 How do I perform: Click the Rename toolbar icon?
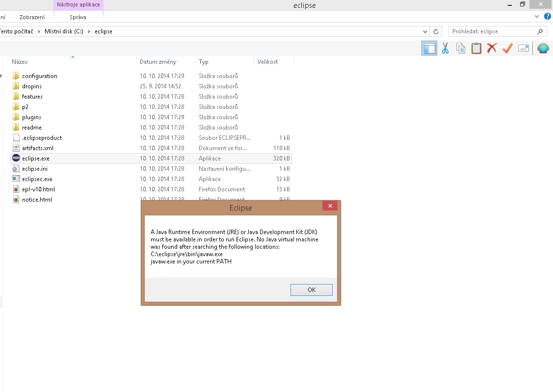pos(524,48)
